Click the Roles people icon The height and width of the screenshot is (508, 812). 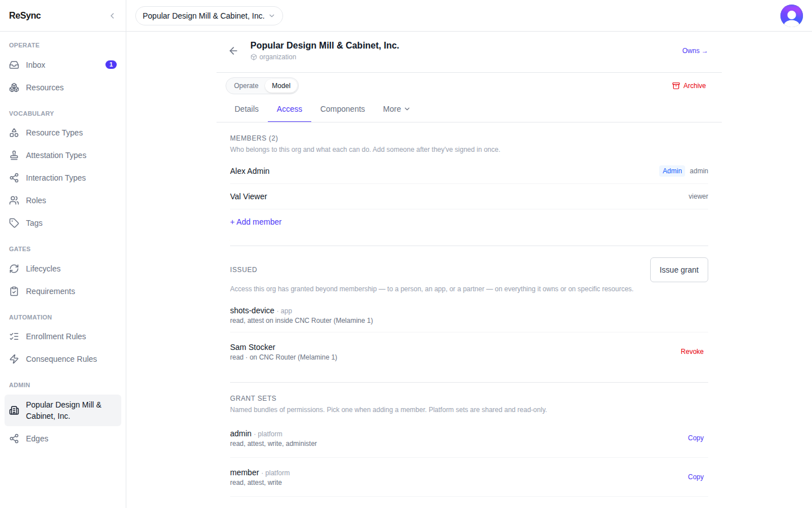click(14, 200)
